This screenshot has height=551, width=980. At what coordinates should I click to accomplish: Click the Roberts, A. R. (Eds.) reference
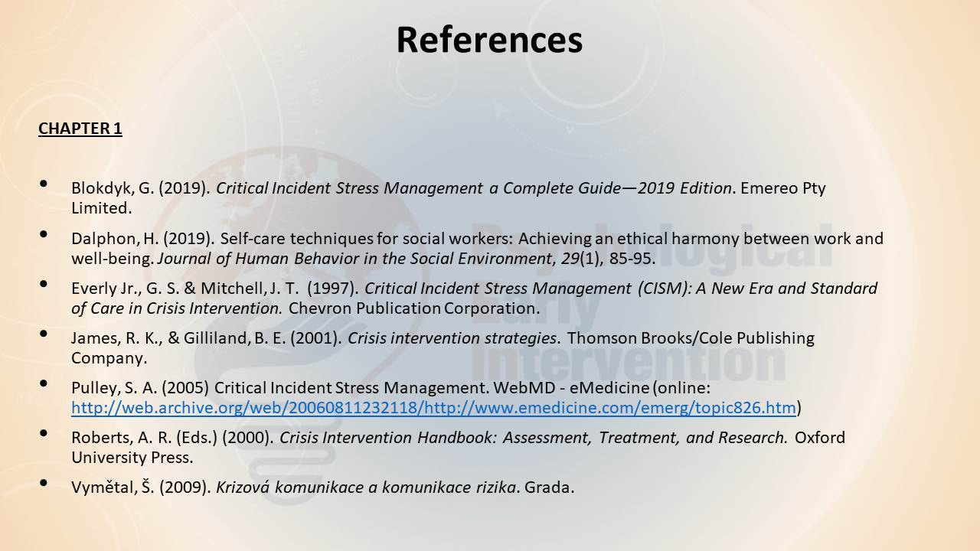point(458,448)
